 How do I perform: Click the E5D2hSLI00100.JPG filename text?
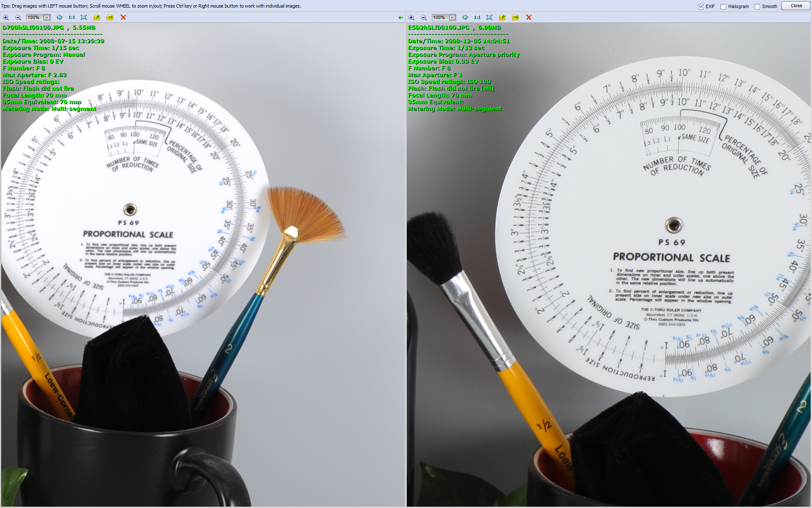[x=439, y=28]
